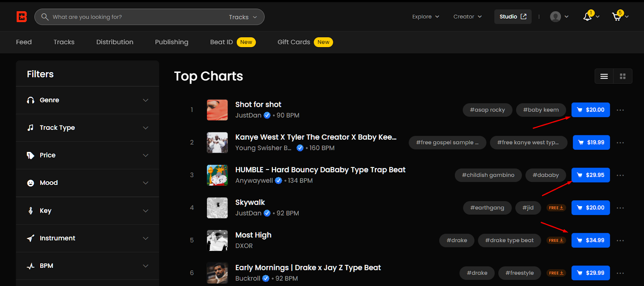The height and width of the screenshot is (286, 644).
Task: Click the Mood smiley icon
Action: (31, 183)
